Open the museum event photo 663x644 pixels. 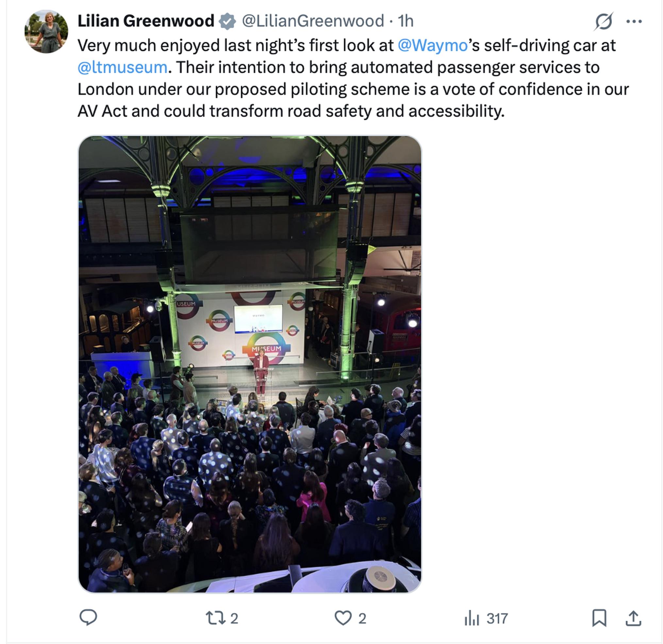point(250,364)
